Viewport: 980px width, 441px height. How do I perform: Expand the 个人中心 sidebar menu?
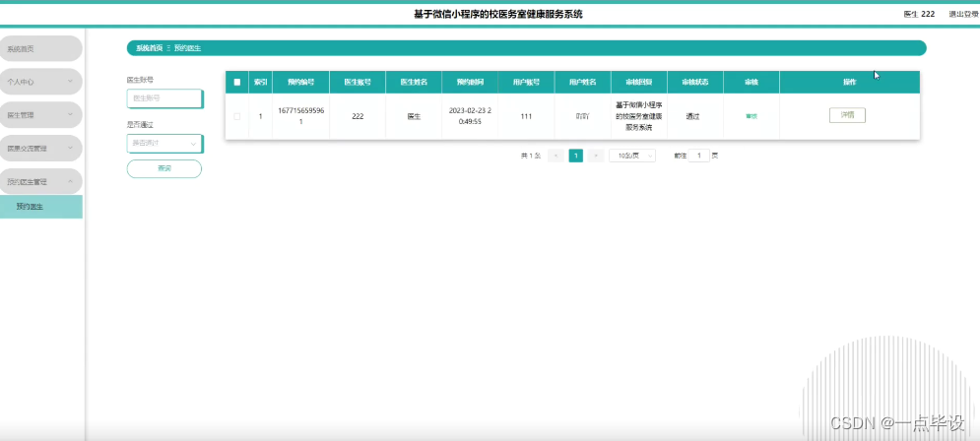pyautogui.click(x=40, y=82)
